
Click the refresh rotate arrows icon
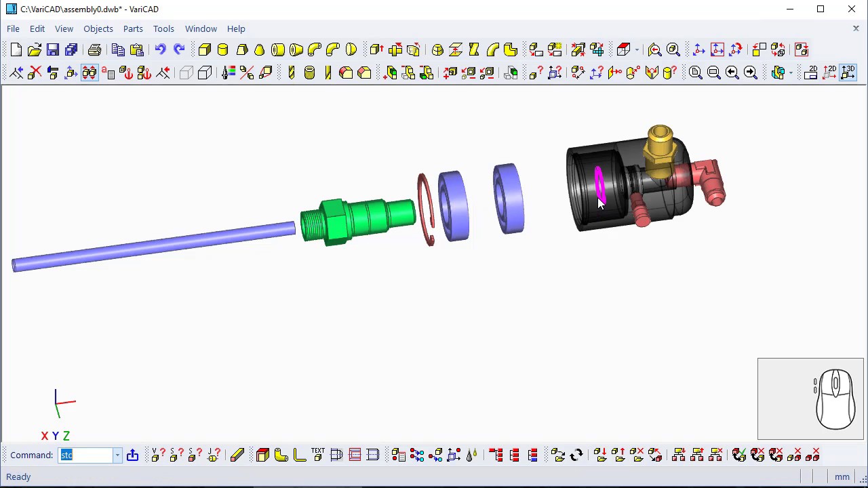click(576, 455)
